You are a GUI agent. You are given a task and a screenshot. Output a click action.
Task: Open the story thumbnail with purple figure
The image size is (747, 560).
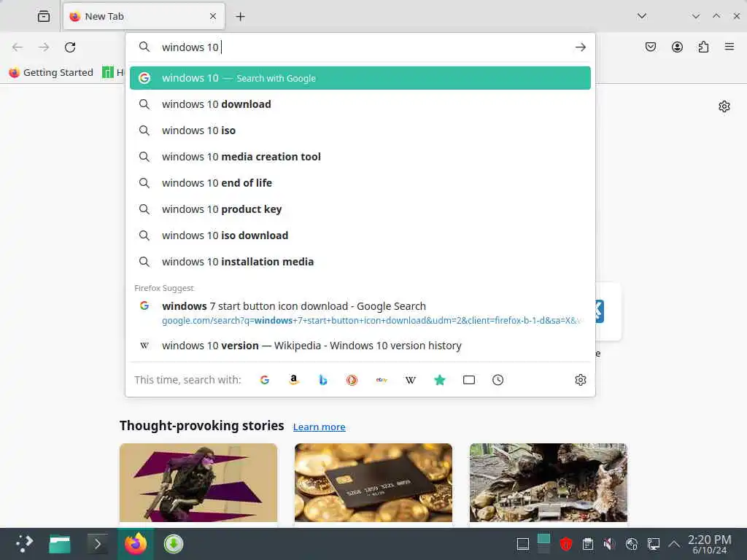198,483
